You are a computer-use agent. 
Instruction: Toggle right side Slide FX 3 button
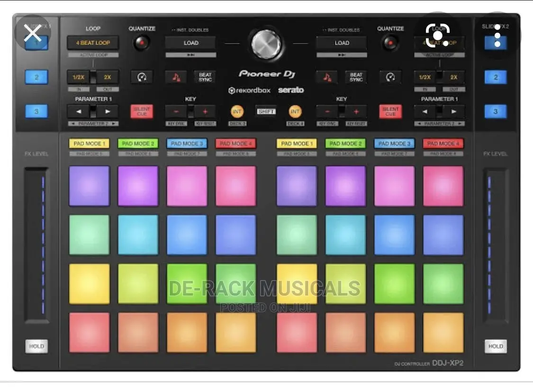click(x=496, y=111)
